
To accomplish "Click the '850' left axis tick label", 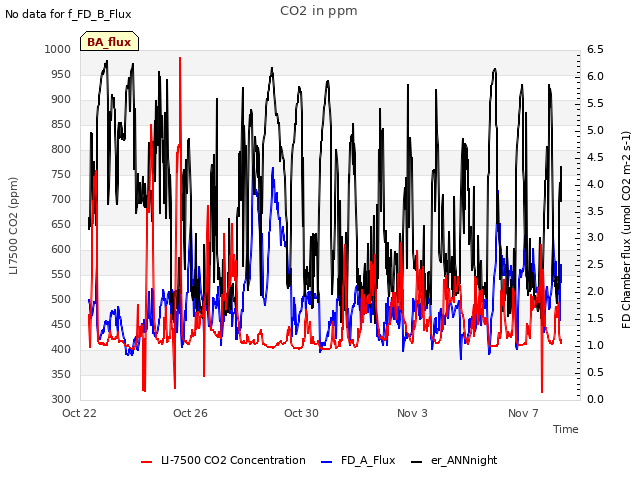I will point(61,124).
